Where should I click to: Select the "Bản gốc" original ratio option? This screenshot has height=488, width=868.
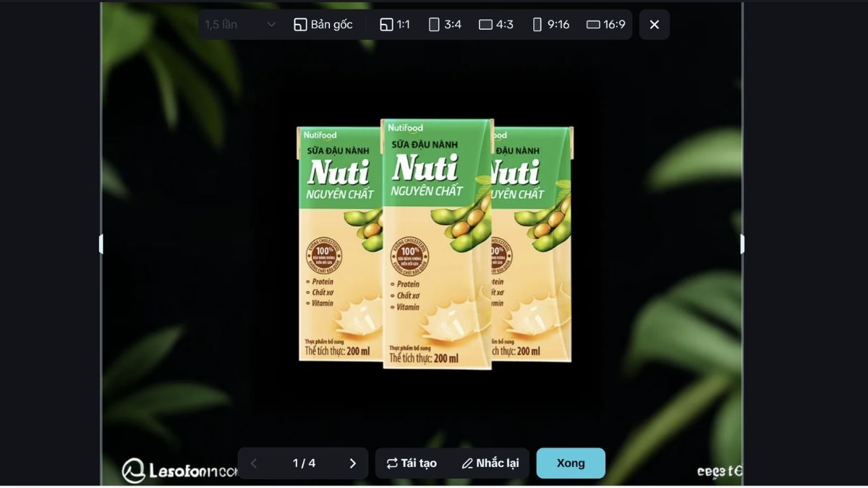point(323,25)
